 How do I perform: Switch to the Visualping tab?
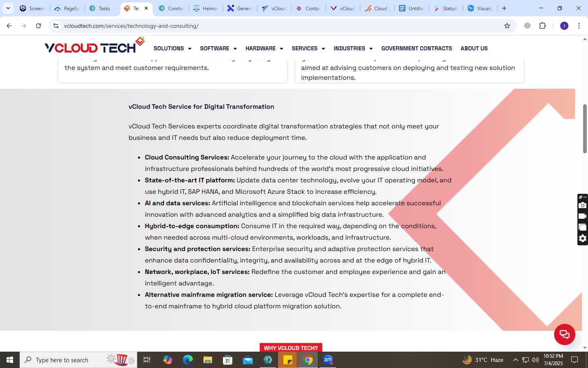click(480, 8)
